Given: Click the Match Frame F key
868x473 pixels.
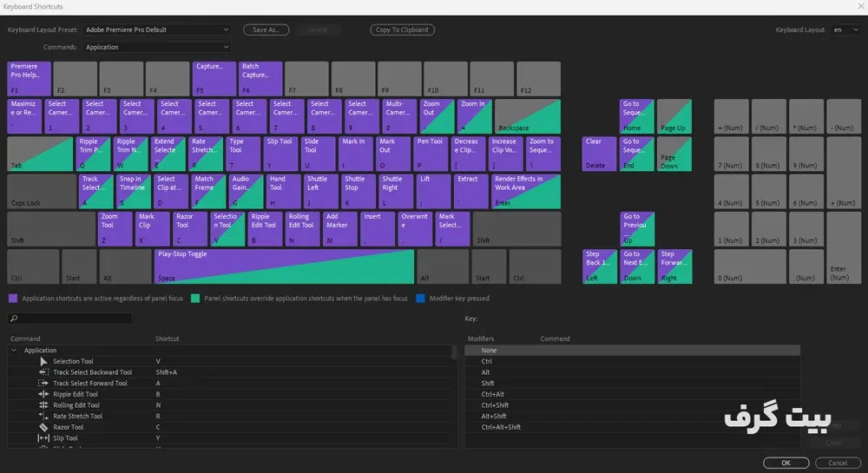Looking at the screenshot, I should (x=208, y=192).
